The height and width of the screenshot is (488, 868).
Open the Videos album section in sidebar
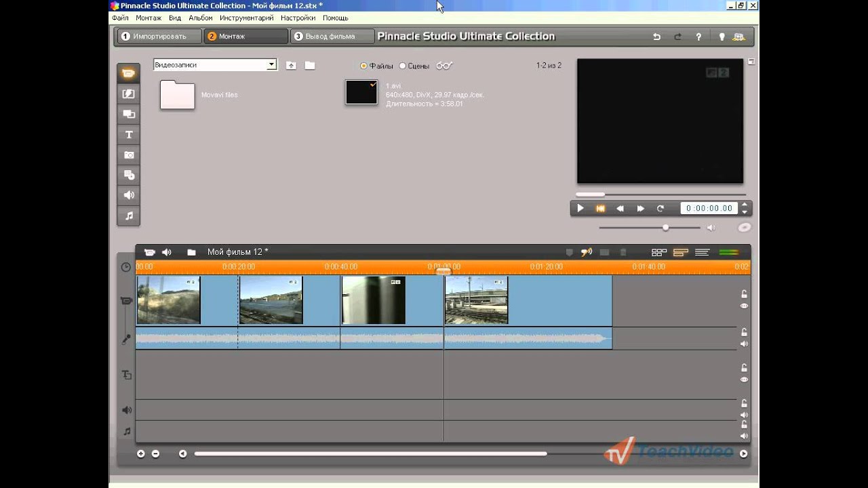click(129, 73)
